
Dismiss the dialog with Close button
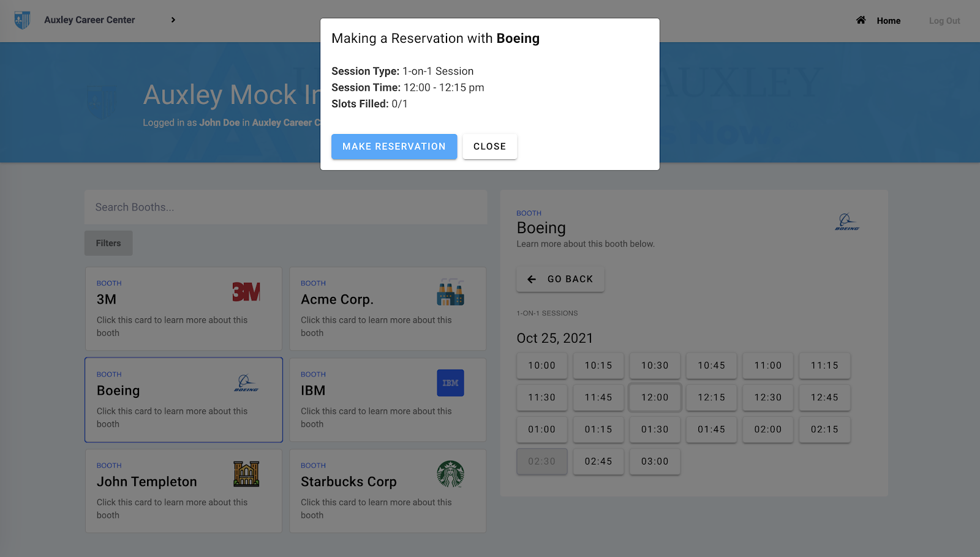[x=490, y=147]
